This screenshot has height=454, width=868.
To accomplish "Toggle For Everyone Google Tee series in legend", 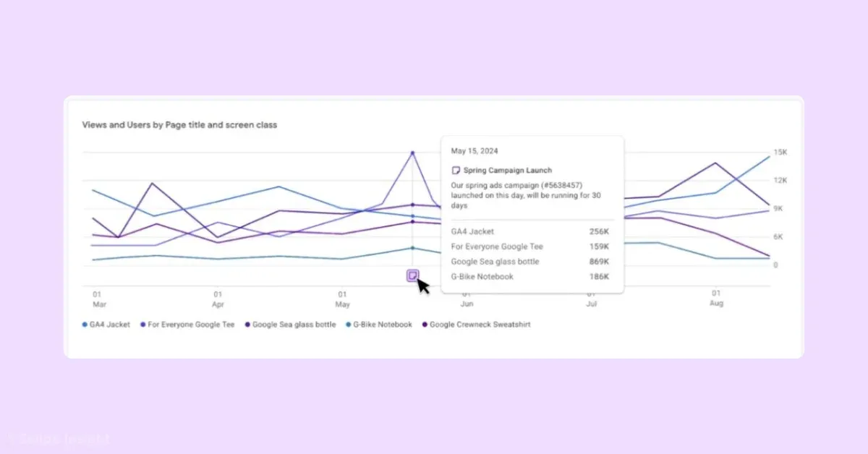I will coord(191,325).
